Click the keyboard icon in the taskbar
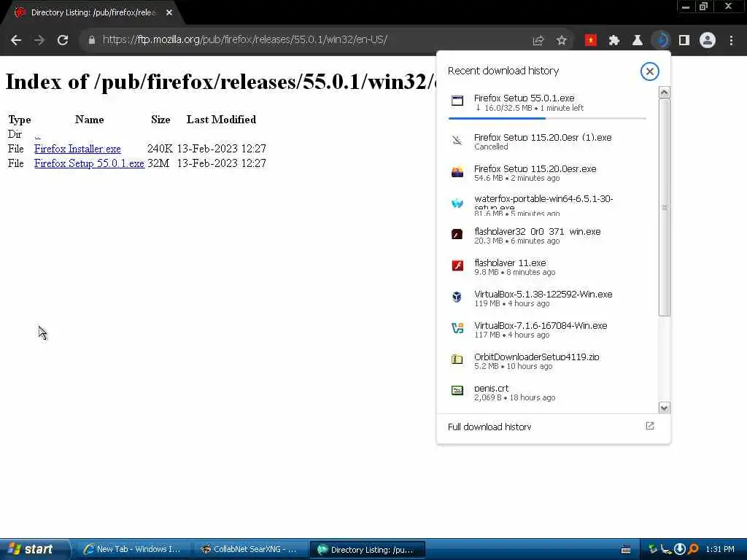Image resolution: width=747 pixels, height=560 pixels. pos(626,550)
